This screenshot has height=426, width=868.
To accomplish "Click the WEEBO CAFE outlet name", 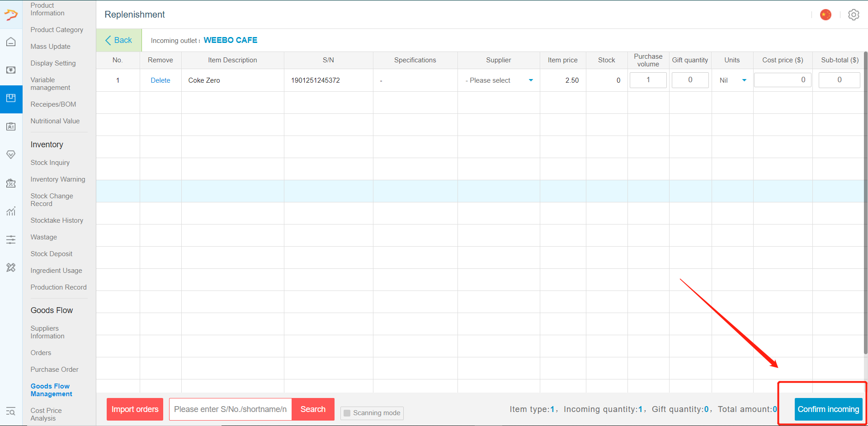I will coord(231,40).
